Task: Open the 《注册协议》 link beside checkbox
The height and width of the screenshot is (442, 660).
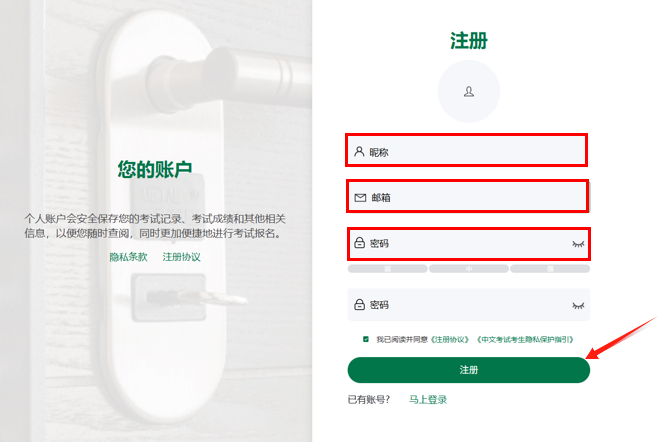Action: (450, 339)
